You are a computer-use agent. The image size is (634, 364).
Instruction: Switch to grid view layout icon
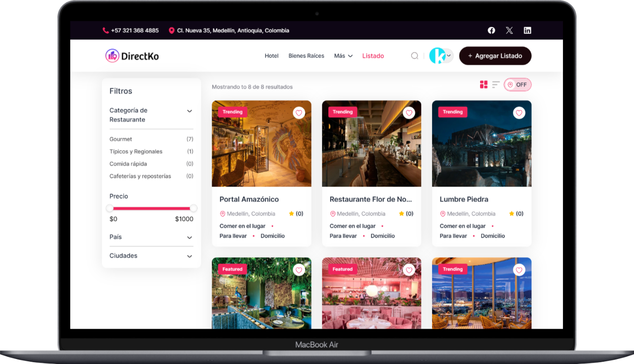(x=484, y=85)
